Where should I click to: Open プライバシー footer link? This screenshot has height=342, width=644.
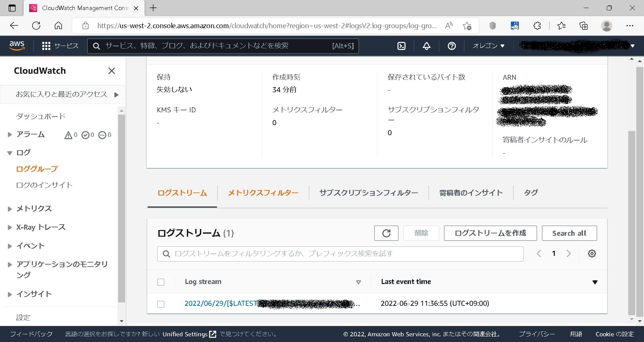click(x=537, y=334)
